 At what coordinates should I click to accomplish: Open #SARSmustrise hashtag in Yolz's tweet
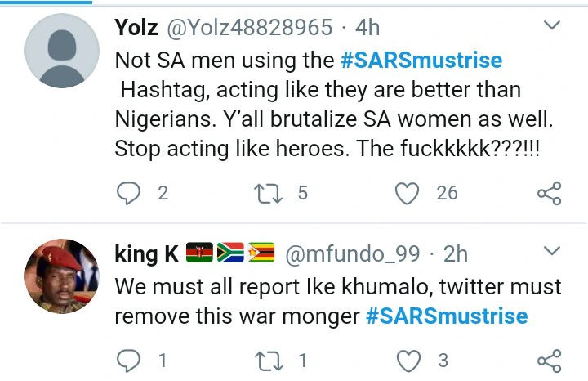click(x=421, y=60)
